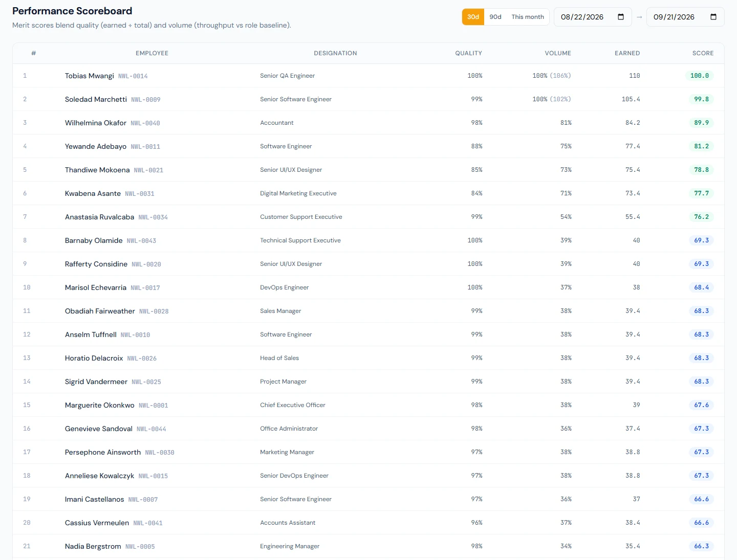This screenshot has width=737, height=560.
Task: Click Kwabena Asante in the table
Action: coord(93,193)
